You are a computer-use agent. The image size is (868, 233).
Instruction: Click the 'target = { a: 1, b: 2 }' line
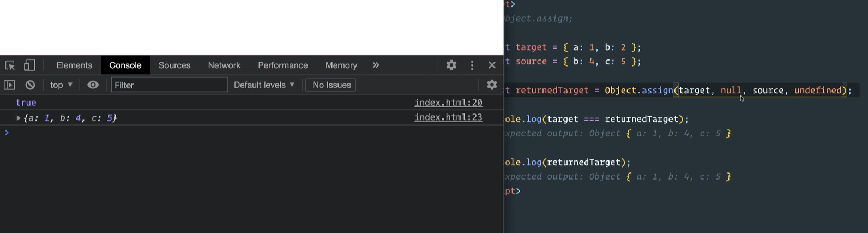pyautogui.click(x=578, y=47)
